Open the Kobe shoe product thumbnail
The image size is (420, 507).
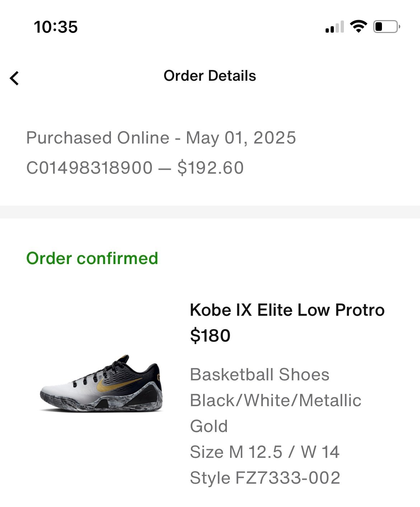coord(102,384)
